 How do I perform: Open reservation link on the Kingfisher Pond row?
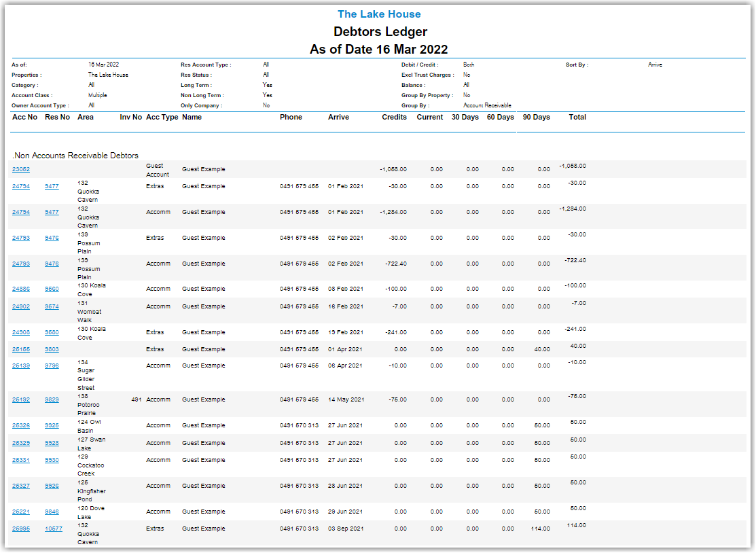click(x=52, y=486)
